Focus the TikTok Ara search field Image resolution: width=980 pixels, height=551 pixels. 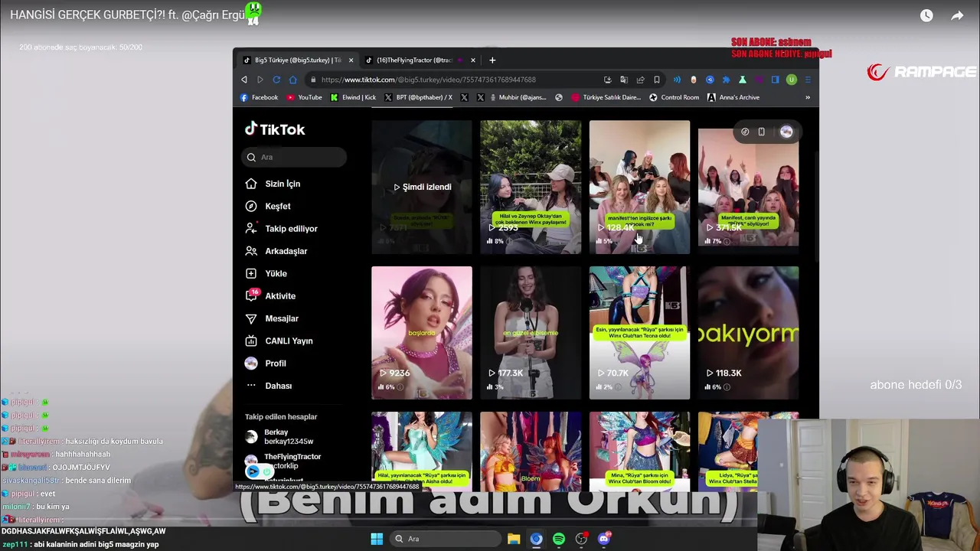point(294,157)
